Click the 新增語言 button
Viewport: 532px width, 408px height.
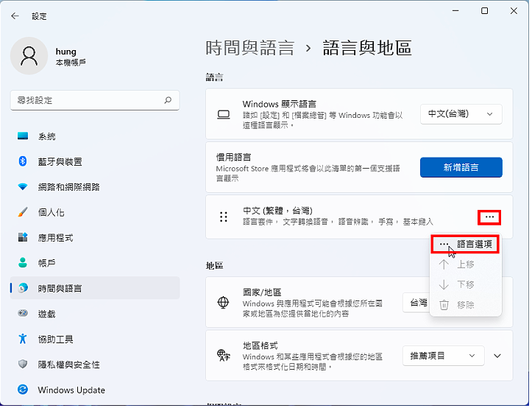coord(461,167)
